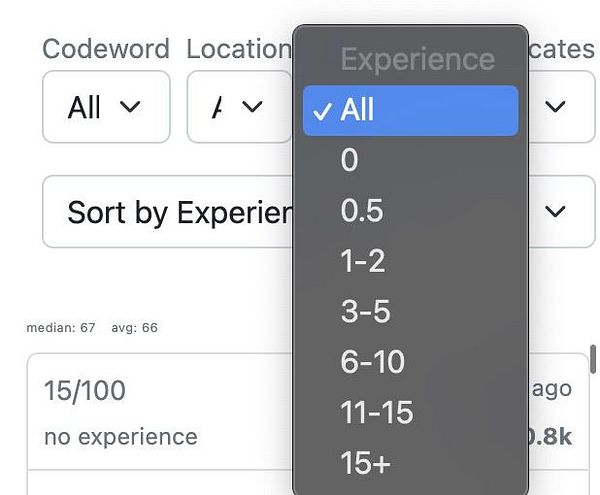Choose the 3-5 experience range
Image resolution: width=600 pixels, height=495 pixels.
[x=411, y=311]
